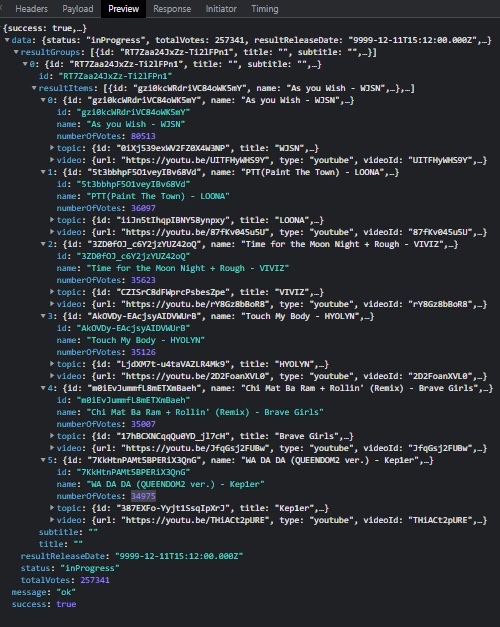Select the Preview tab
500x627 pixels.
point(124,9)
